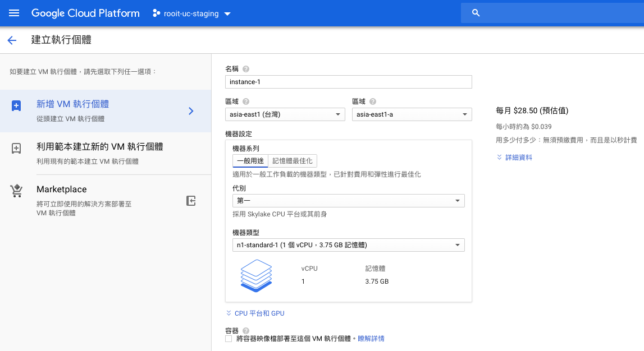Expand 詳細資料 pricing details
This screenshot has width=644, height=351.
pos(514,158)
